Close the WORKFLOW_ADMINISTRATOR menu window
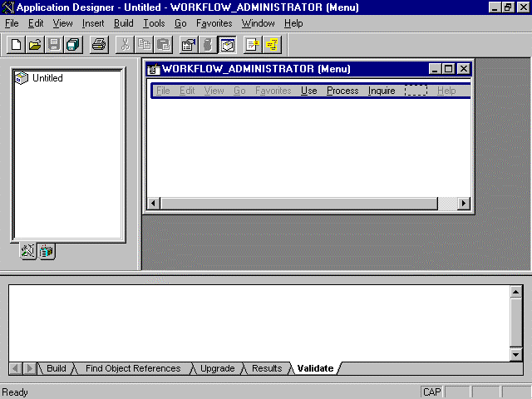The height and width of the screenshot is (399, 532). tap(464, 69)
